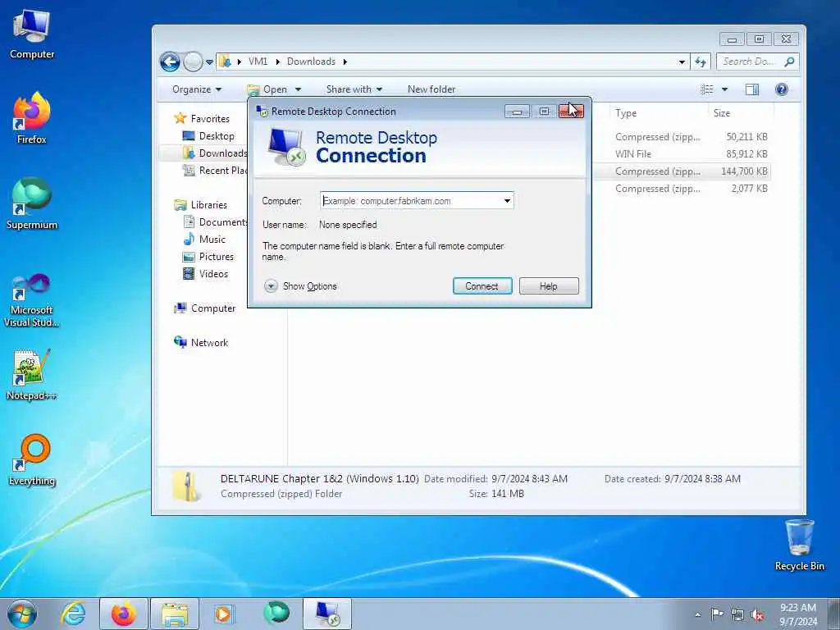Click the Windows Start orb
Screen dimensions: 840x630
point(22,614)
